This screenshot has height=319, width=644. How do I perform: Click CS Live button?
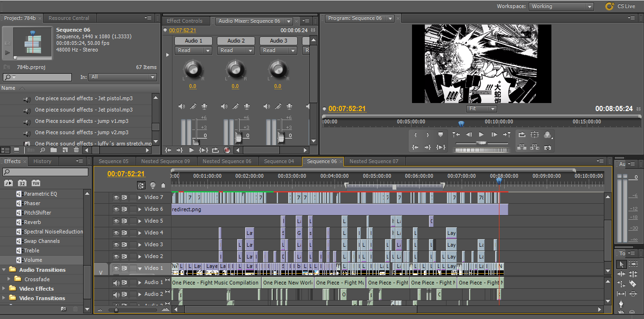point(621,6)
